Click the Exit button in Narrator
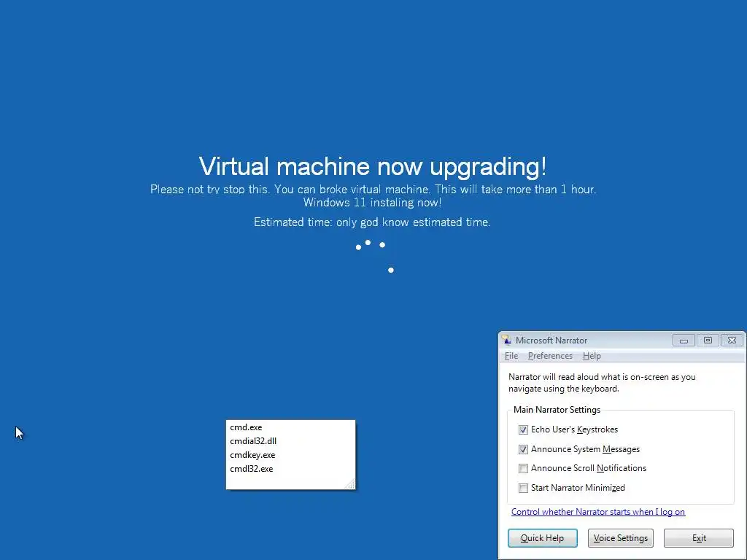747x560 pixels. [699, 538]
